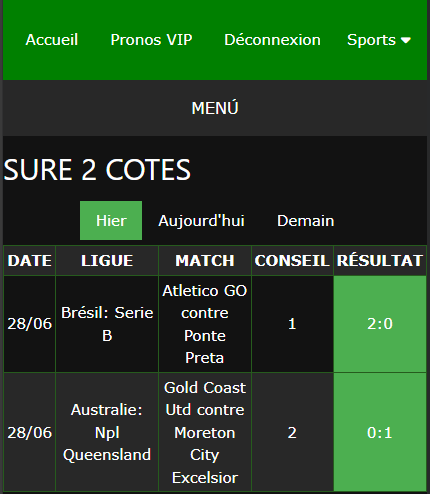Show the Demain predictions tab
This screenshot has width=430, height=494.
click(305, 221)
